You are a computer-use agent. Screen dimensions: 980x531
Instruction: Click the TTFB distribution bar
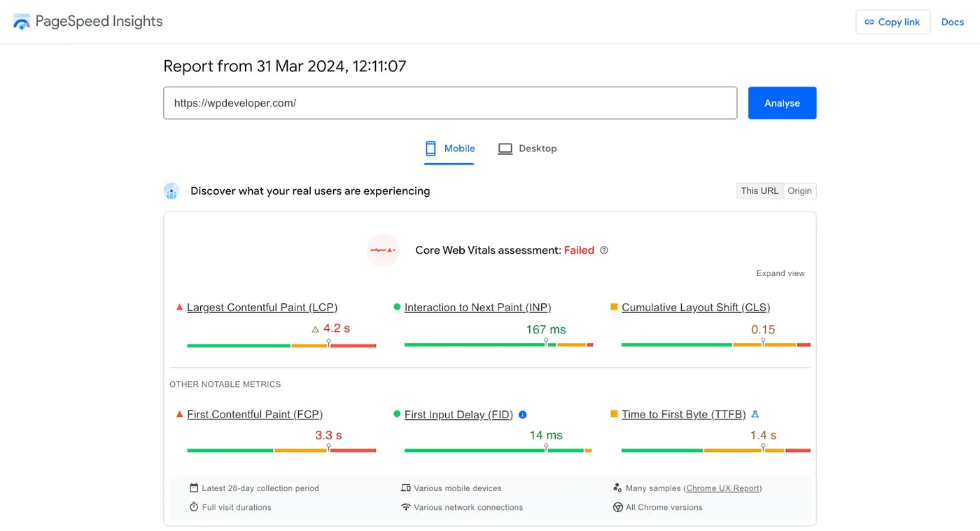click(x=716, y=450)
